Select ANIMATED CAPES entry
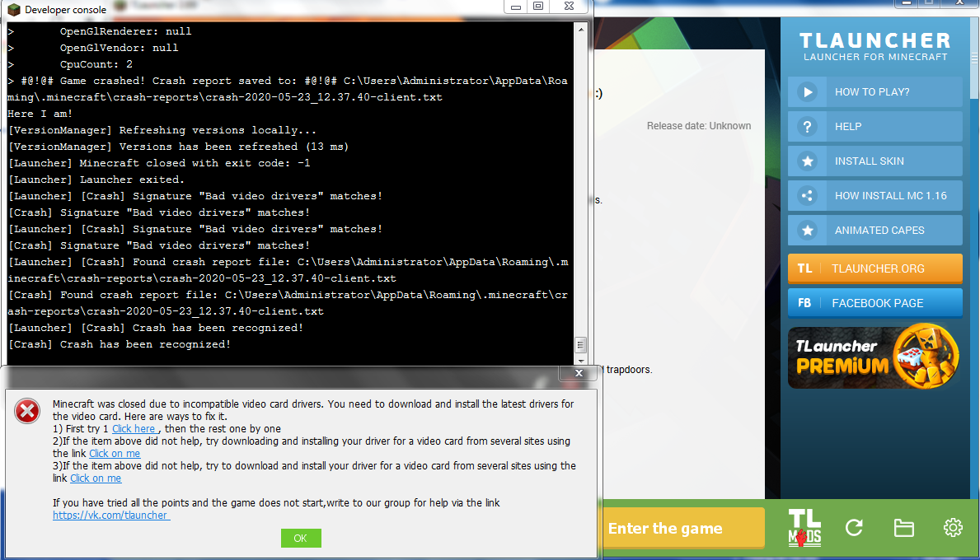Screen dimensions: 980x560 [x=875, y=231]
